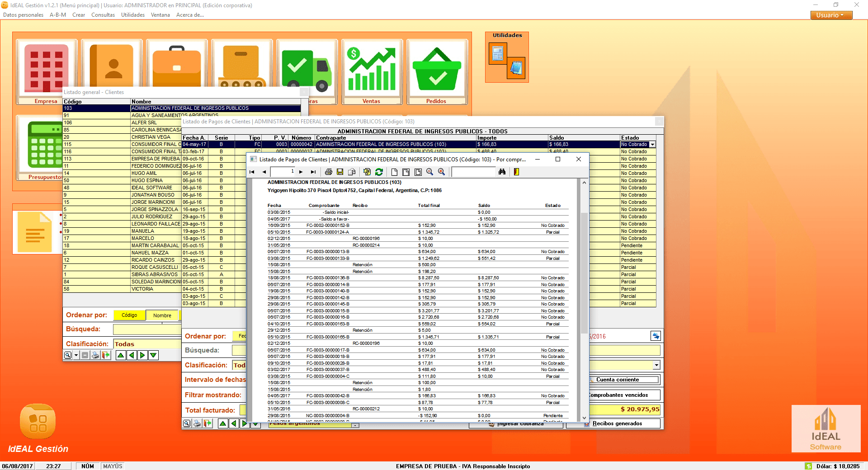Go to next page in report viewer

301,172
